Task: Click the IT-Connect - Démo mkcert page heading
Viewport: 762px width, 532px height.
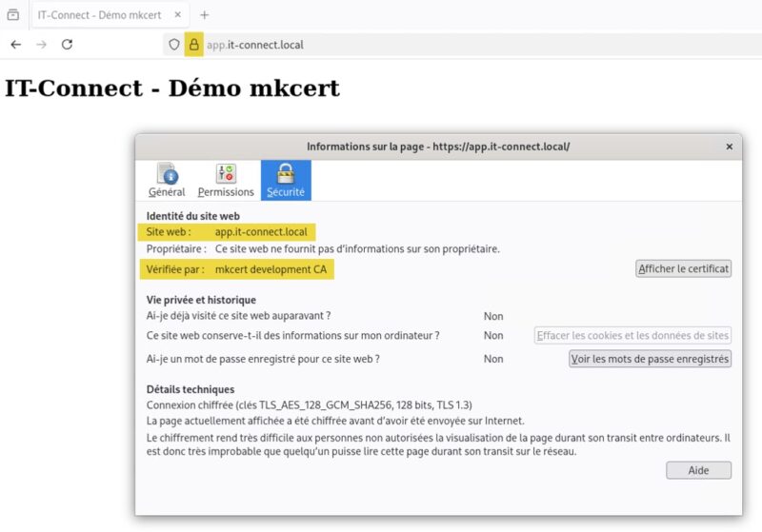Action: [x=172, y=89]
